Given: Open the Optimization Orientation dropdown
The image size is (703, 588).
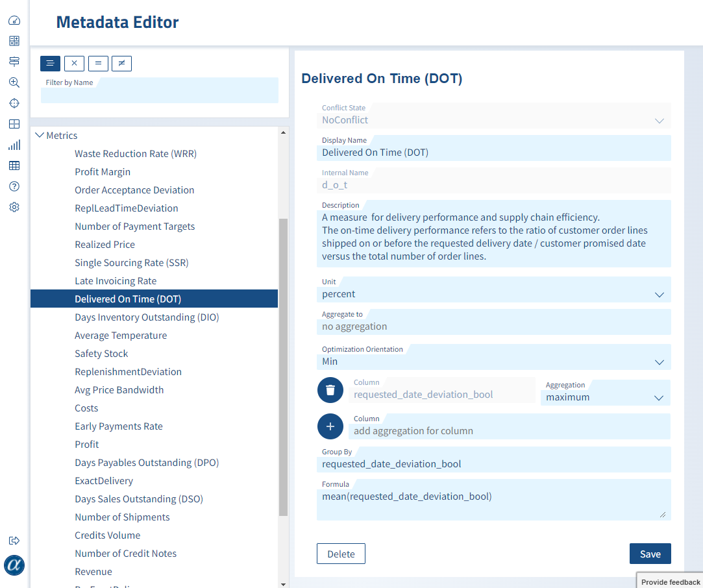Looking at the screenshot, I should (493, 357).
